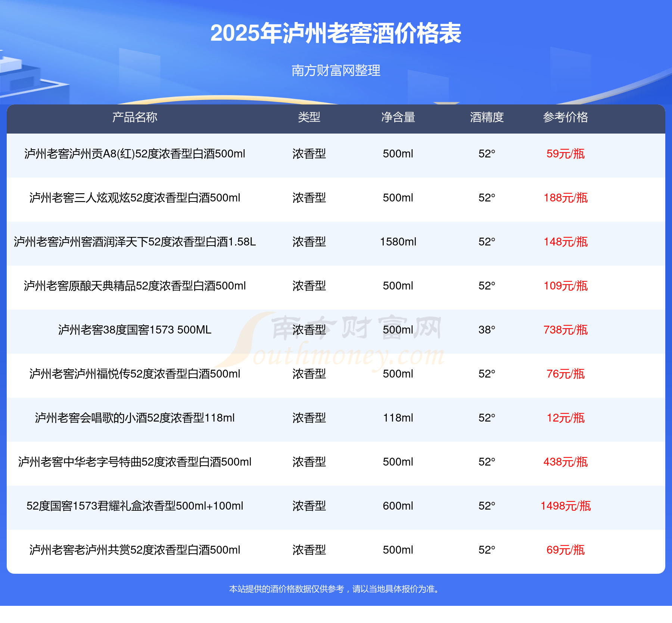Click 52° in the 君耀礼盒 row
This screenshot has width=672, height=623.
point(487,506)
